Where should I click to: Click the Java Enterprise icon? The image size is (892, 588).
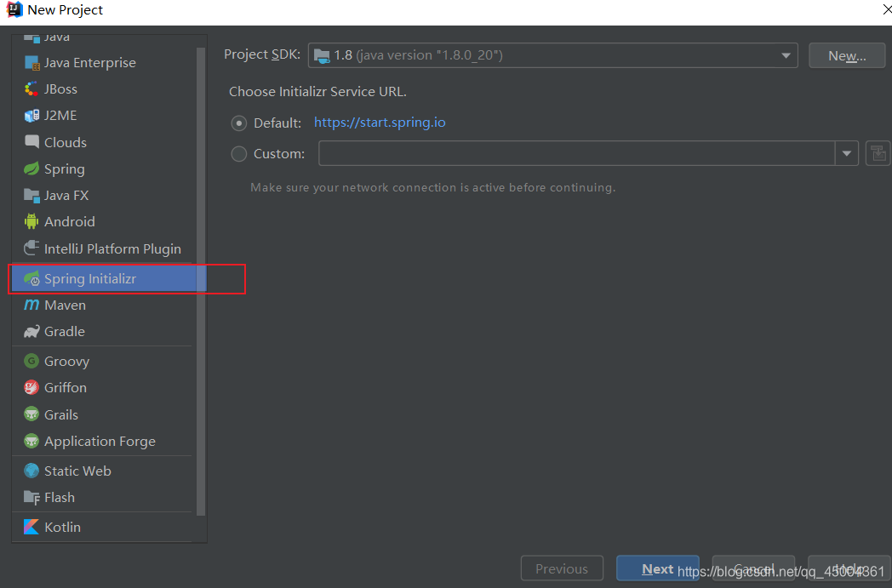tap(31, 63)
